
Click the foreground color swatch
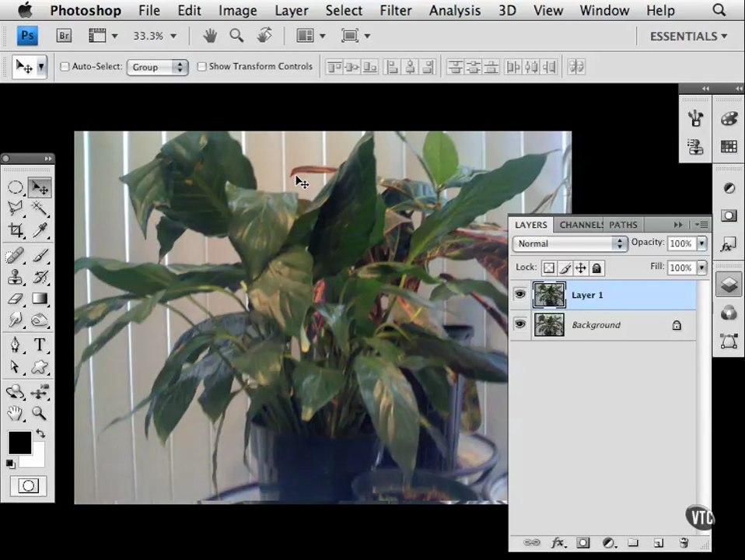coord(19,443)
